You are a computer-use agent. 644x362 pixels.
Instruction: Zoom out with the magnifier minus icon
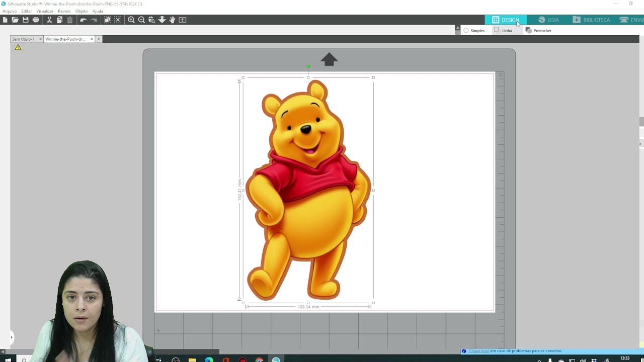pyautogui.click(x=141, y=20)
